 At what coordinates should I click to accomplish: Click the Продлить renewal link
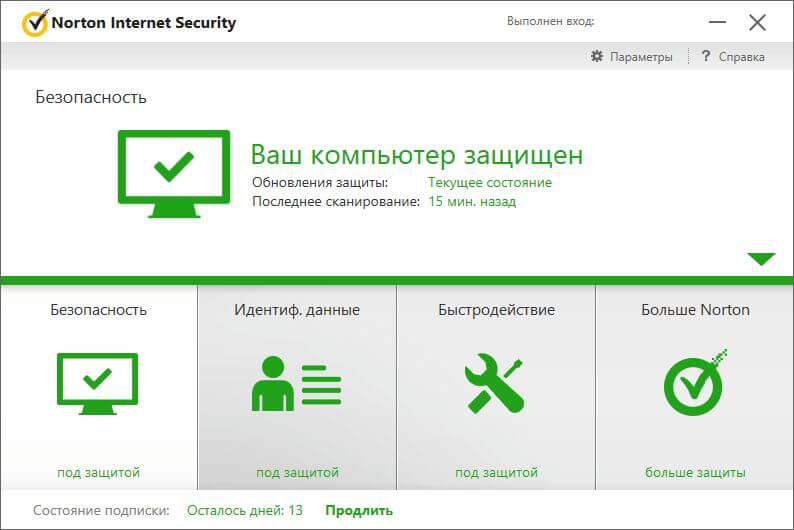[359, 510]
